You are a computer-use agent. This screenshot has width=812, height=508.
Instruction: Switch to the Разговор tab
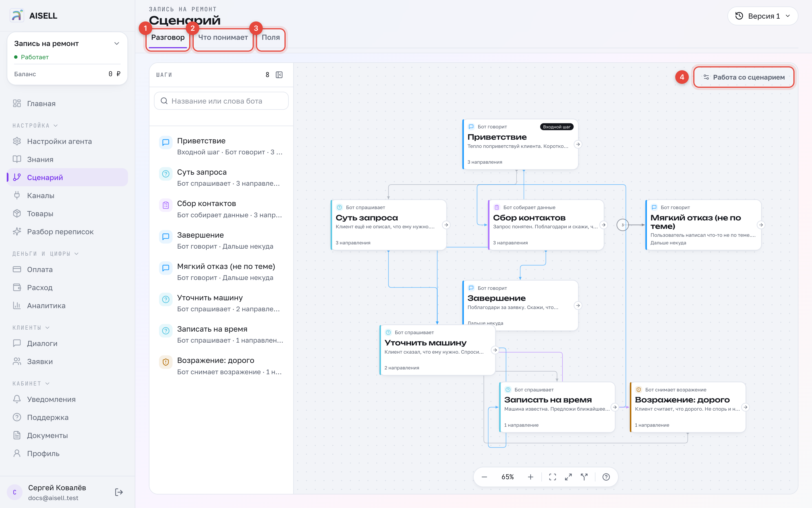[x=168, y=38]
